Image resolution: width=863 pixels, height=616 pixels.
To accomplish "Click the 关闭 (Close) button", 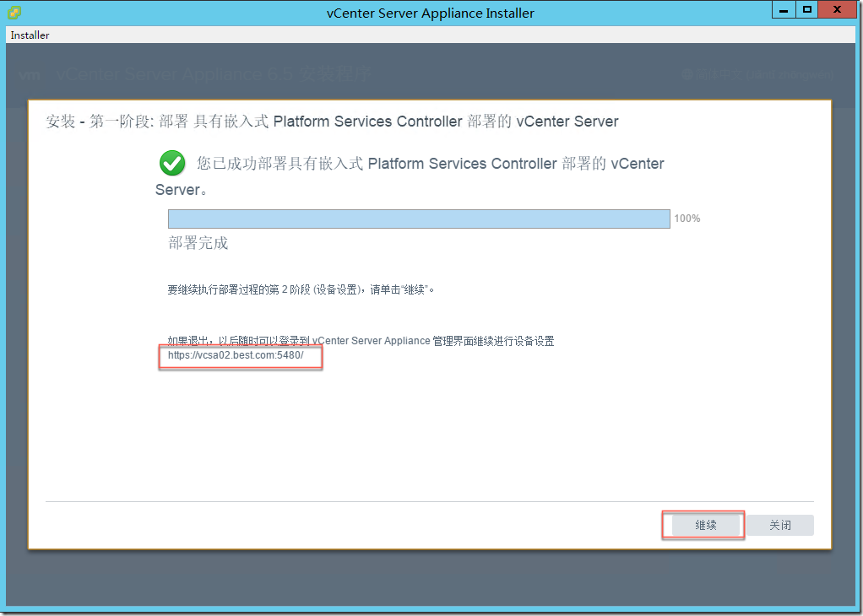I will coord(780,525).
